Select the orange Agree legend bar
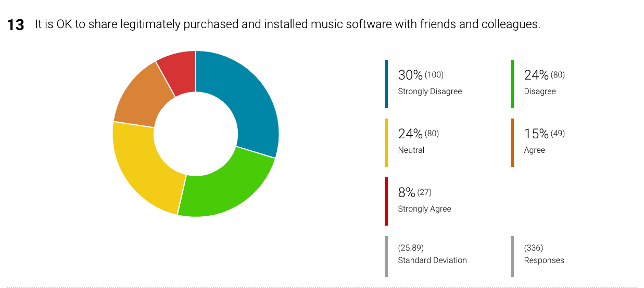 [512, 142]
